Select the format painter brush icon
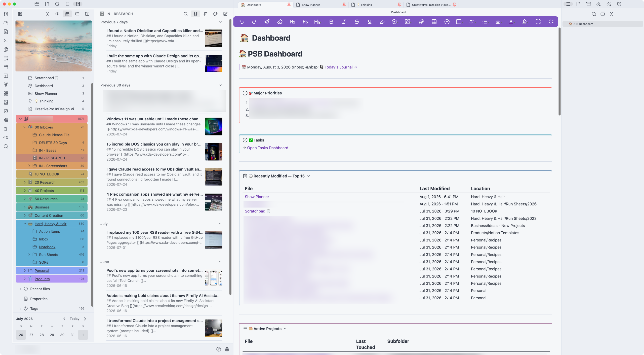The height and width of the screenshot is (355, 644). point(267,22)
